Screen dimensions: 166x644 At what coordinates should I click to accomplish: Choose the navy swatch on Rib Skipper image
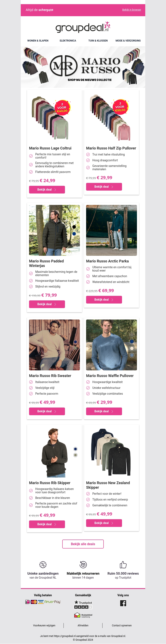[x=76, y=449]
